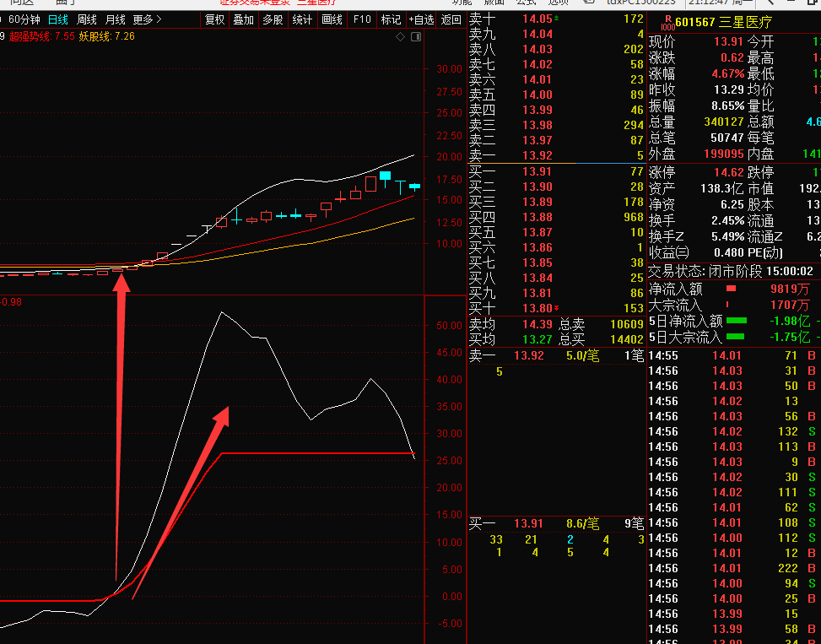This screenshot has height=644, width=821.
Task: Click 买一 queue header 8.6/笔
Action: point(583,523)
